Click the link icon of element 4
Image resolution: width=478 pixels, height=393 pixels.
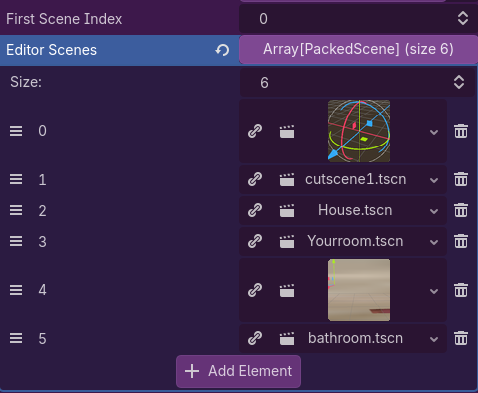[255, 290]
